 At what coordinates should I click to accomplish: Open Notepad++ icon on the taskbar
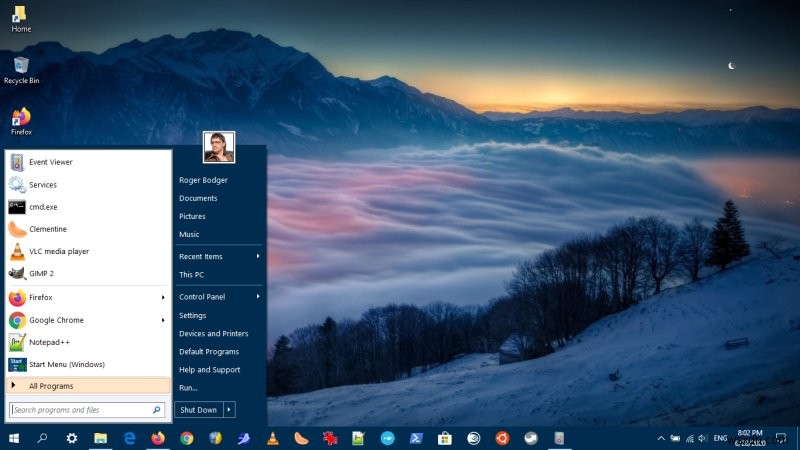point(358,438)
